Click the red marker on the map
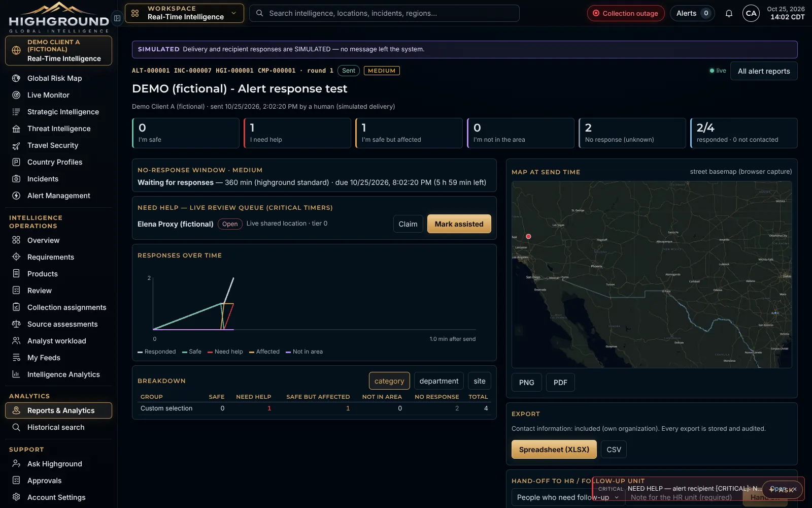Image resolution: width=812 pixels, height=508 pixels. [528, 236]
